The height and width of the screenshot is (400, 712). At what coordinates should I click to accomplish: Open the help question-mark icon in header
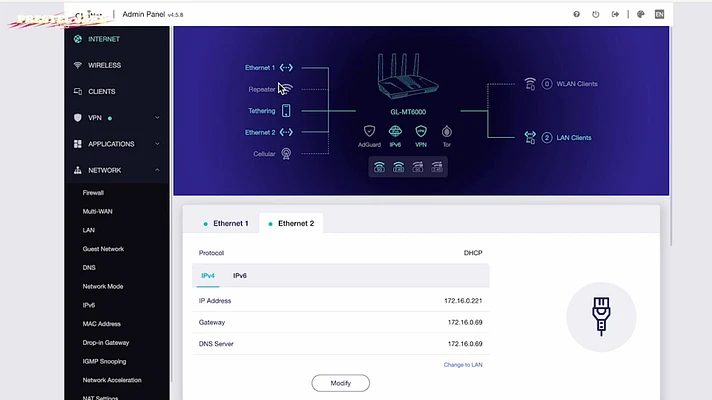[x=576, y=15]
